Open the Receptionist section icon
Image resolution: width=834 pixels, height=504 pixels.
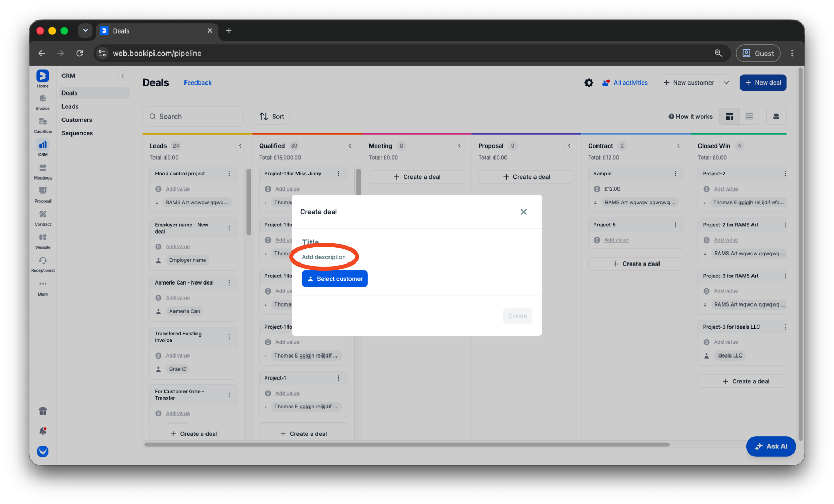[43, 260]
